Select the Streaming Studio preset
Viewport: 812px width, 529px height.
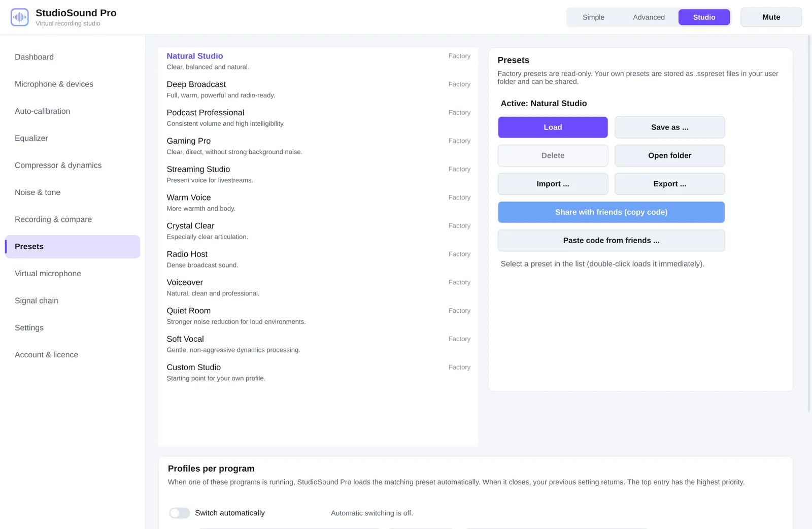318,175
